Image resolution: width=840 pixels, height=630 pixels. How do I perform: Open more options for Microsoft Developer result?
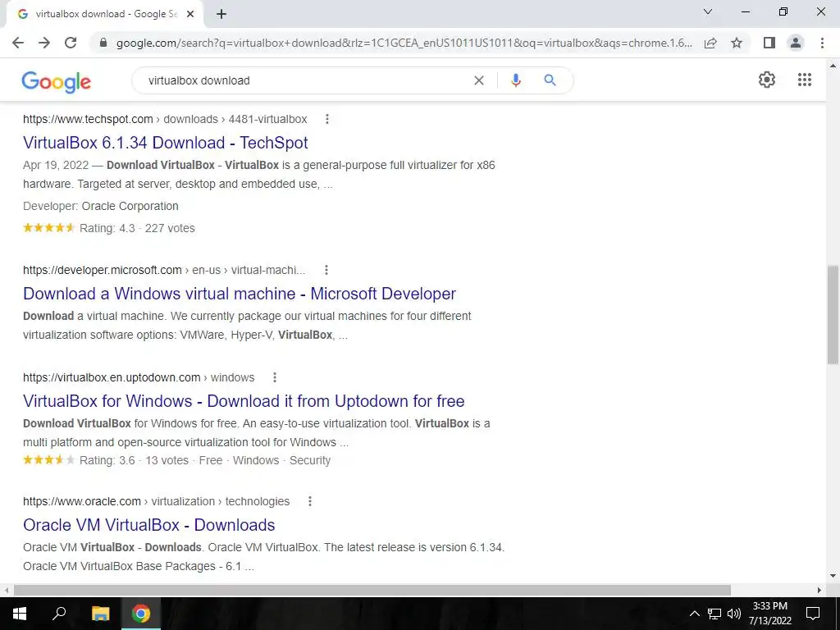pyautogui.click(x=326, y=270)
